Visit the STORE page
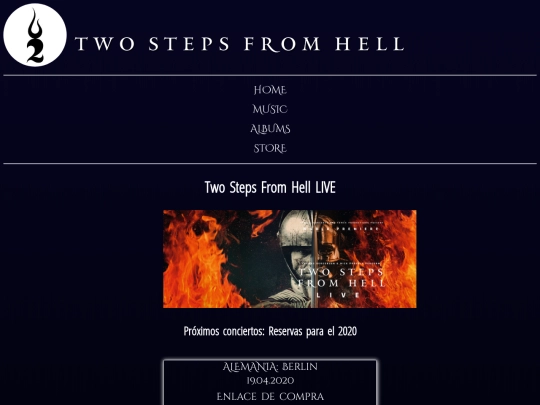 tap(270, 148)
